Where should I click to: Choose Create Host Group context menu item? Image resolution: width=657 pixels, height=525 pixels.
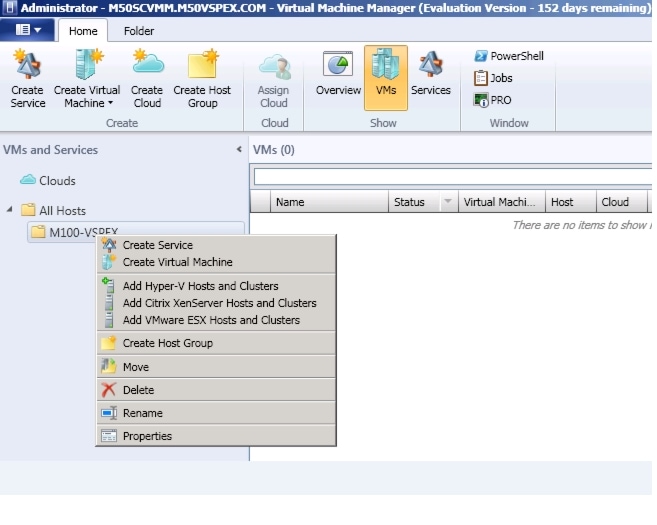click(x=216, y=343)
